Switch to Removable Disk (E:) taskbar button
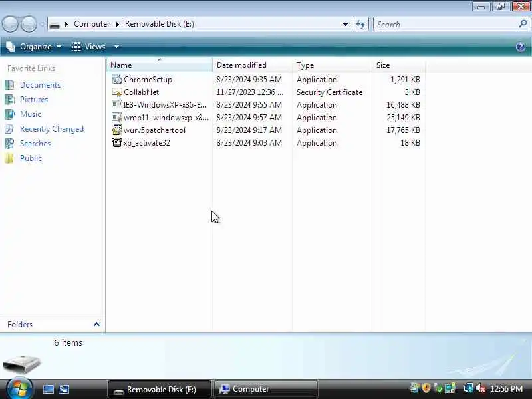532x399 pixels. pyautogui.click(x=159, y=389)
